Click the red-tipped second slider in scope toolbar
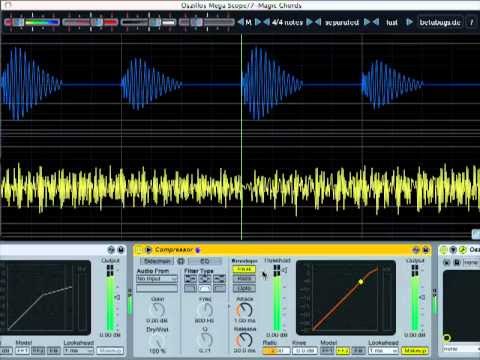480x360 pixels. click(x=90, y=22)
